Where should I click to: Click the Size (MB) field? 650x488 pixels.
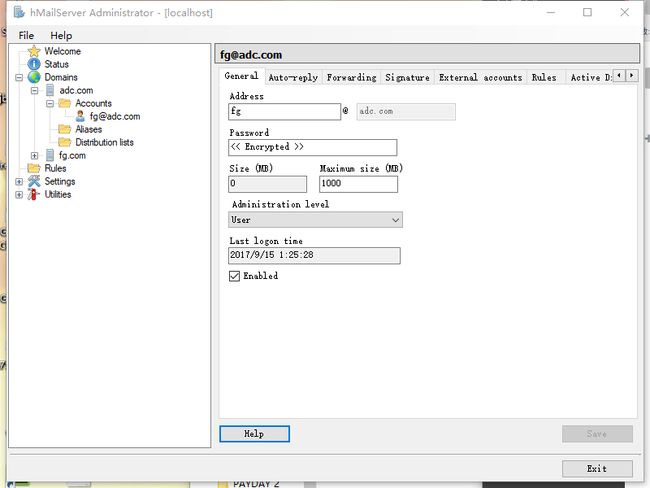(267, 184)
